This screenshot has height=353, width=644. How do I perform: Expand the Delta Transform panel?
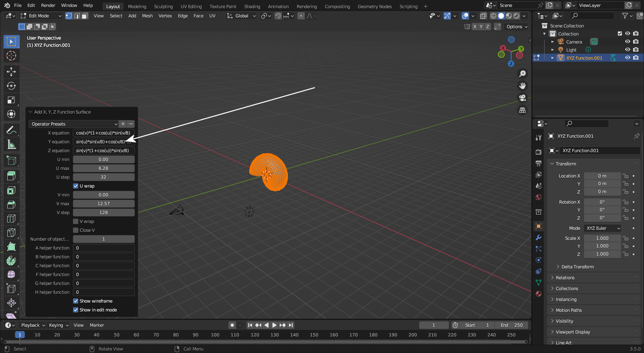[578, 267]
